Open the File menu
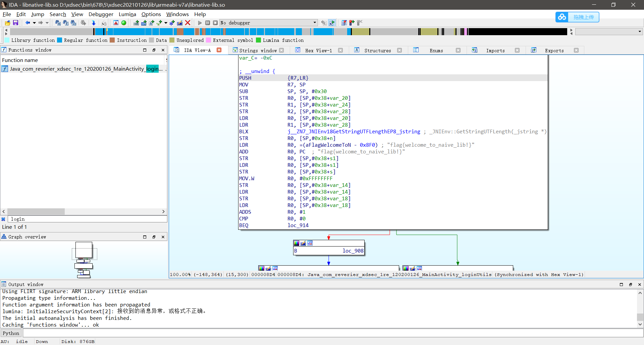 coord(7,14)
